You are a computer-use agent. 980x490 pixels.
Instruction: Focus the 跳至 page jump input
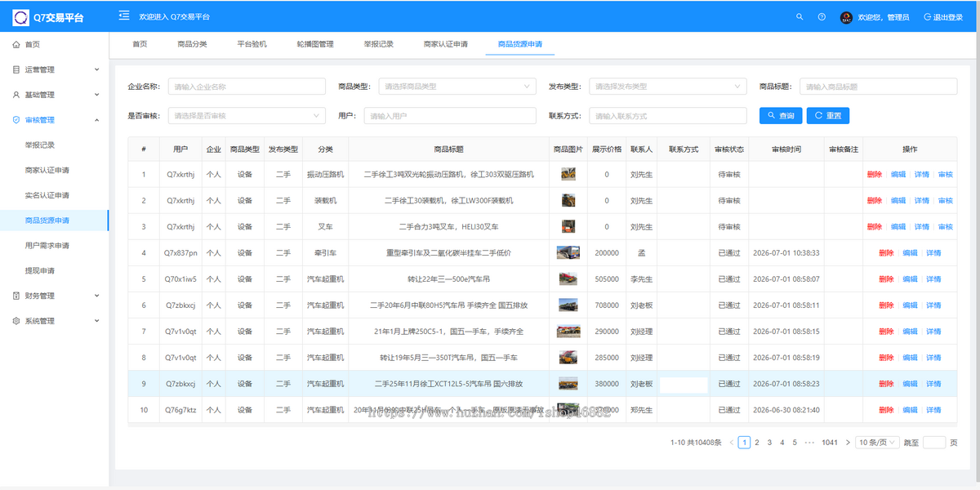934,442
